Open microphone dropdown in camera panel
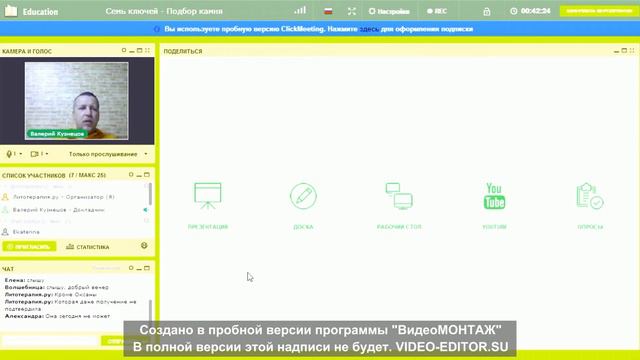The image size is (640, 360). [14, 154]
